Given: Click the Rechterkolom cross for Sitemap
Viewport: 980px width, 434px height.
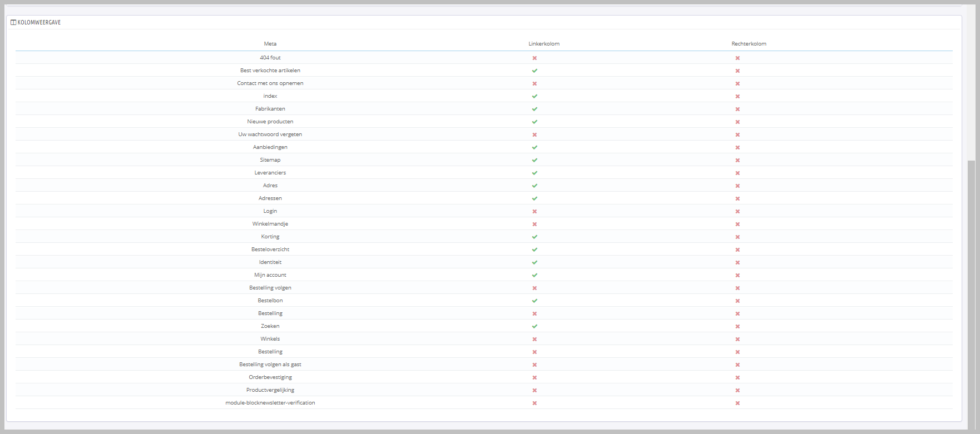Looking at the screenshot, I should [738, 160].
